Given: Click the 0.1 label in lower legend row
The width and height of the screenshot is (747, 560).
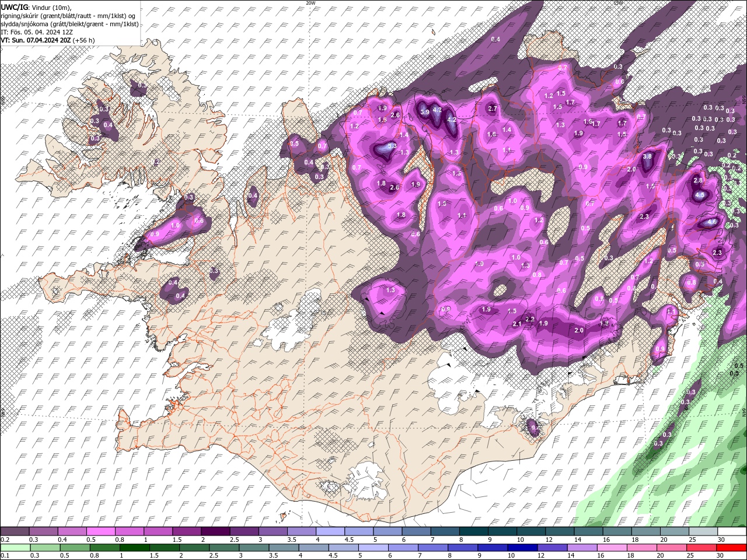Looking at the screenshot, I should click(5, 555).
